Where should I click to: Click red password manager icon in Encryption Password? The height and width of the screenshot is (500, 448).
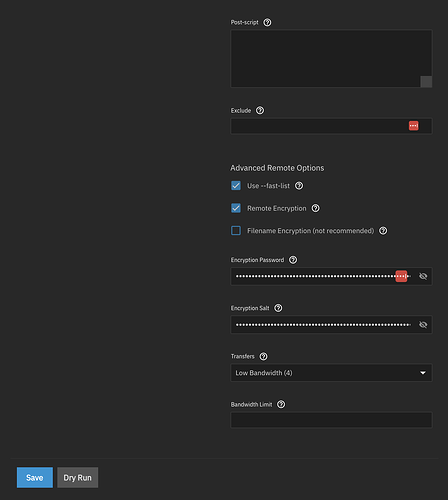click(x=401, y=276)
